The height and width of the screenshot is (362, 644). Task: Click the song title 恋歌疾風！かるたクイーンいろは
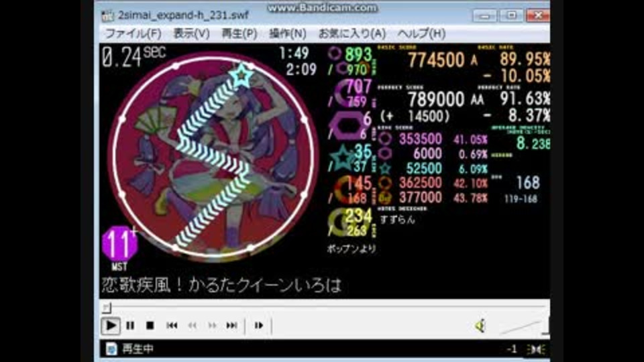pyautogui.click(x=222, y=286)
